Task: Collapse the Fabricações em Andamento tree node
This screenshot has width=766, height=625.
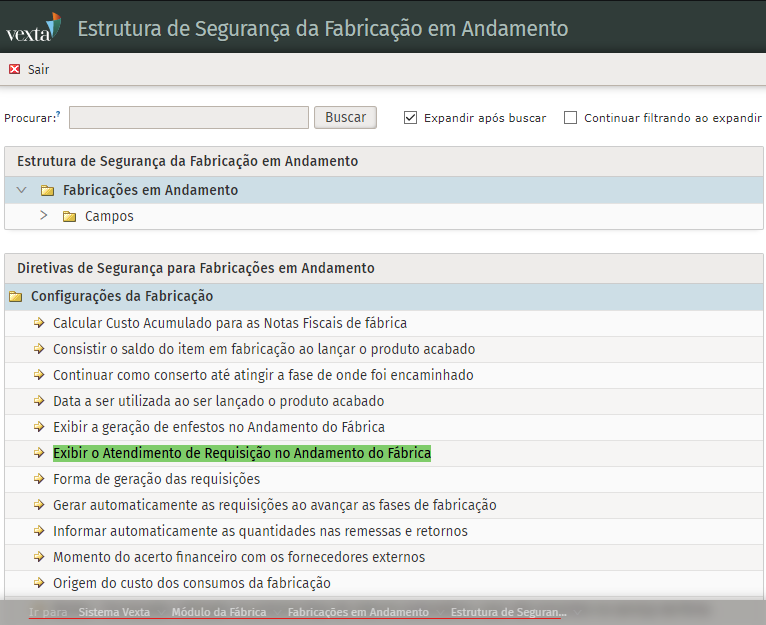Action: [22, 190]
